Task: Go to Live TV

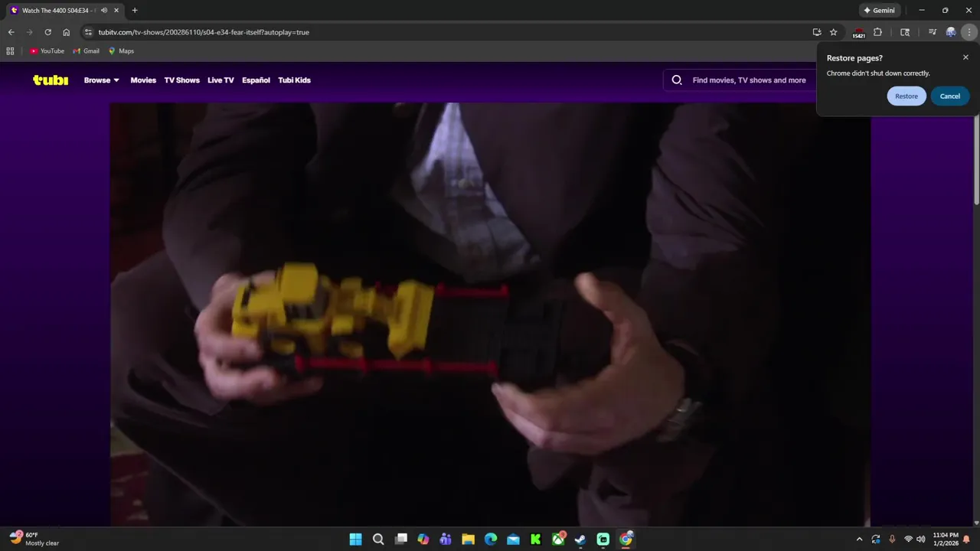Action: click(220, 80)
